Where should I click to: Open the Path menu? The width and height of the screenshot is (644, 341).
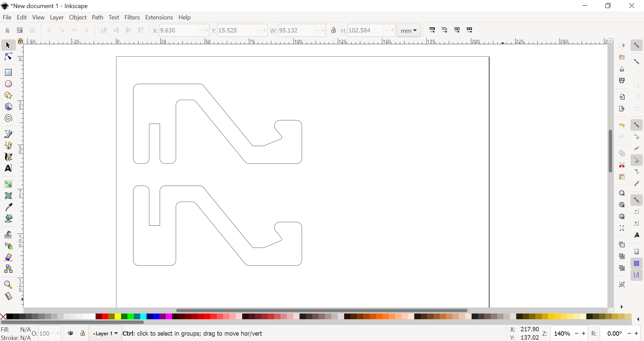tap(98, 17)
